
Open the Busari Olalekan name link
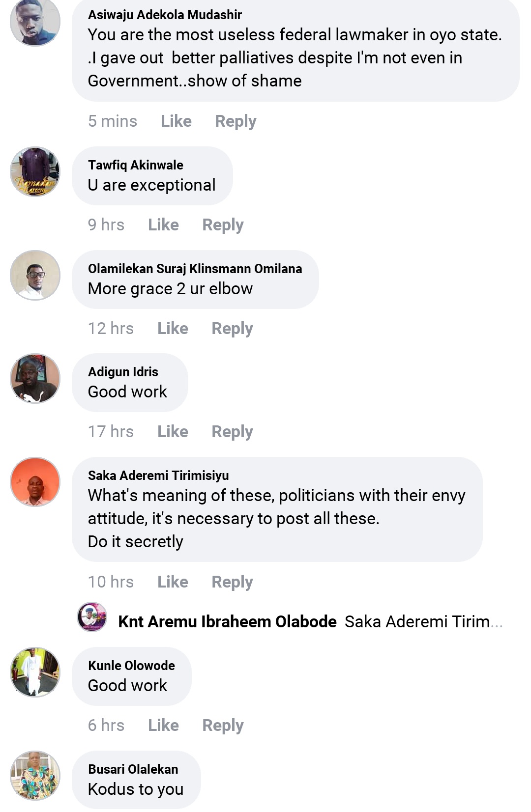133,769
